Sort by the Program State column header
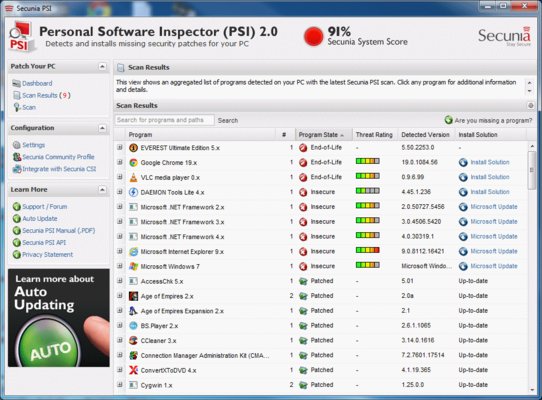Screen dimensions: 542x400 click(323, 135)
